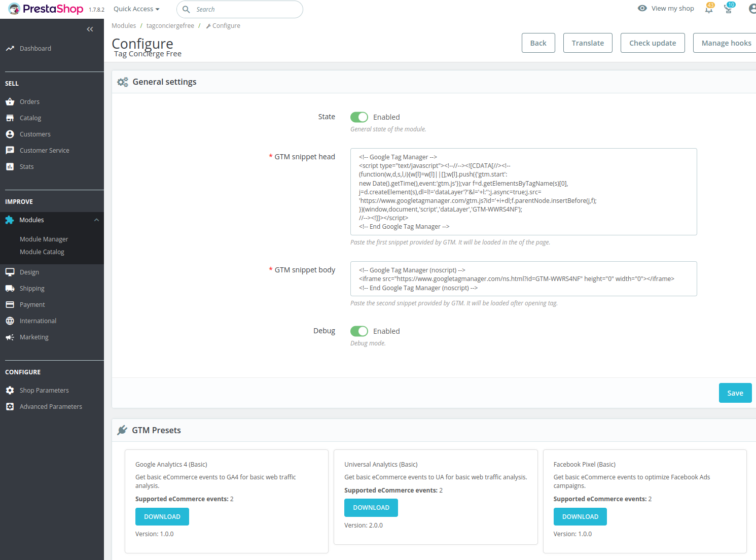
Task: Click the Catalog store icon
Action: (10, 118)
